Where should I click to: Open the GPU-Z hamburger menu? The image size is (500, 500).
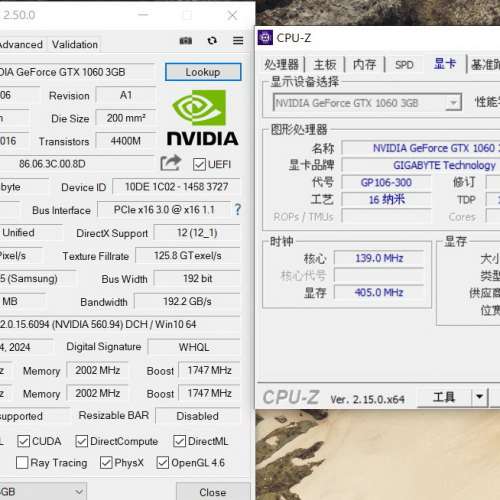coord(238,41)
